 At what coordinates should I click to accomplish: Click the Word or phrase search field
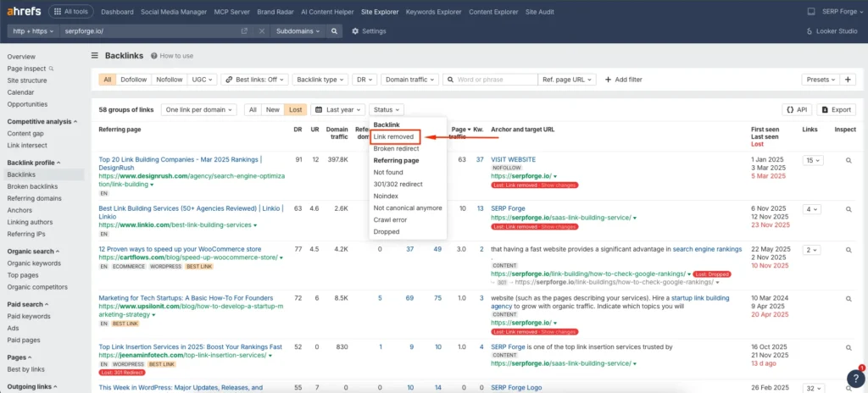click(493, 80)
